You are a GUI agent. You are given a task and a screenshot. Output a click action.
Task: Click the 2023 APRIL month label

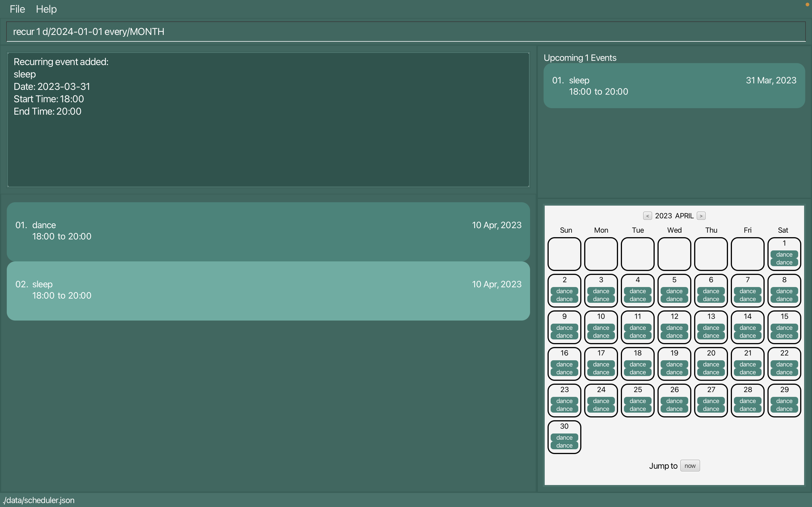[674, 216]
